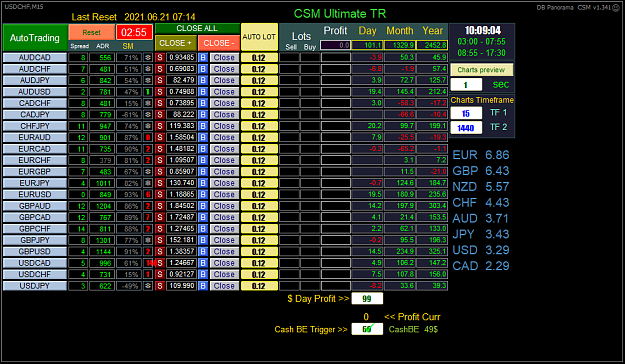This screenshot has height=364, width=625.
Task: Click the S sell icon for CADCHF
Action: (x=160, y=103)
